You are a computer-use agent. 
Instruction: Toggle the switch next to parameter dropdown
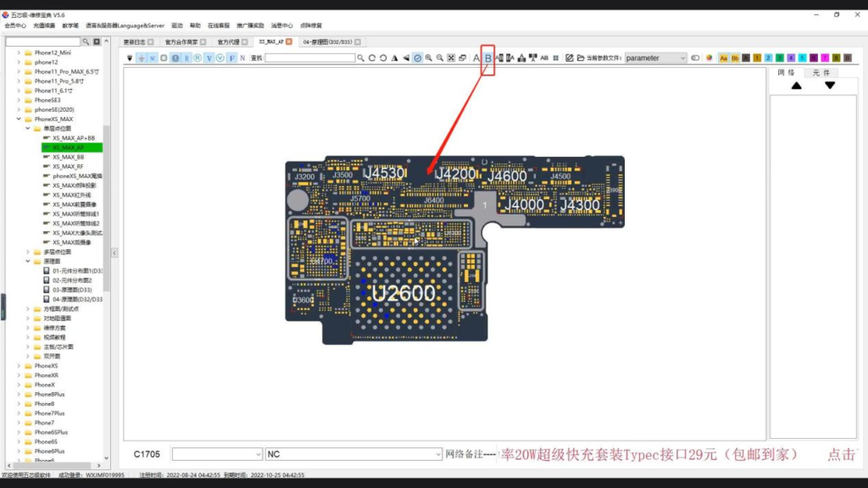point(695,58)
